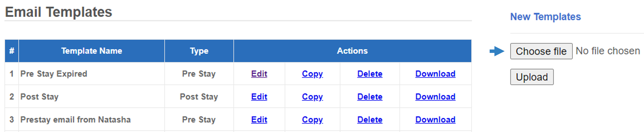Edit the Post Stay template

pyautogui.click(x=259, y=97)
